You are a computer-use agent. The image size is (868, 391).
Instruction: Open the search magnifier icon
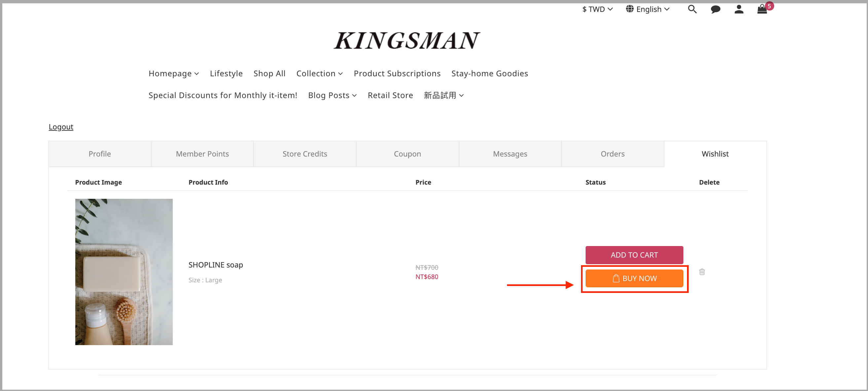point(692,9)
